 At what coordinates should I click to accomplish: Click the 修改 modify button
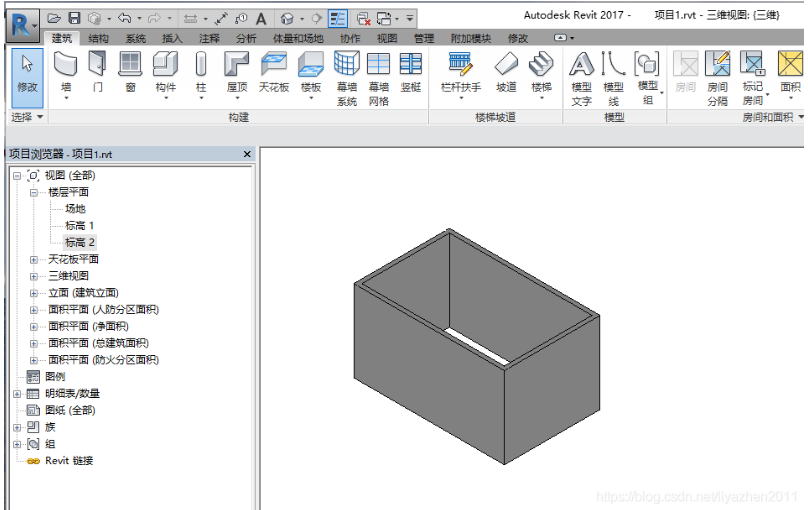click(27, 78)
